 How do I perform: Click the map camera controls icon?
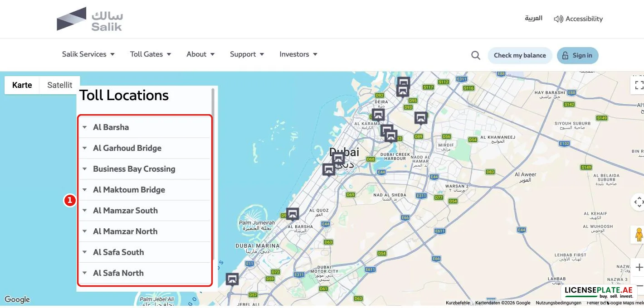(639, 202)
